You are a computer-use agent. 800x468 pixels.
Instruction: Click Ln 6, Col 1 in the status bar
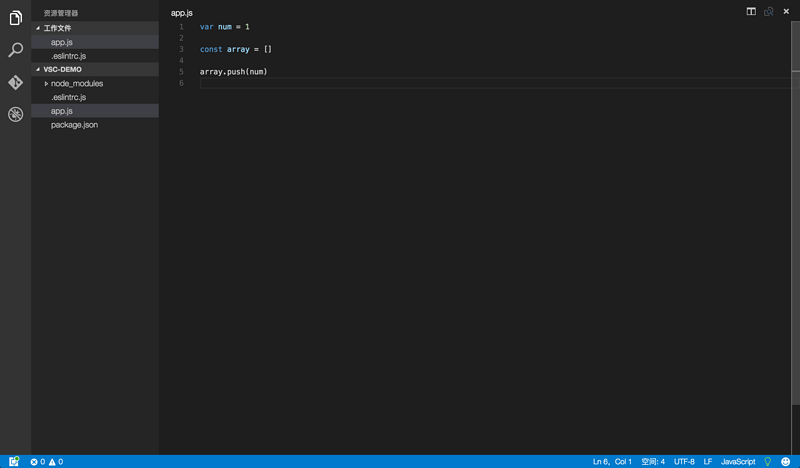(612, 462)
